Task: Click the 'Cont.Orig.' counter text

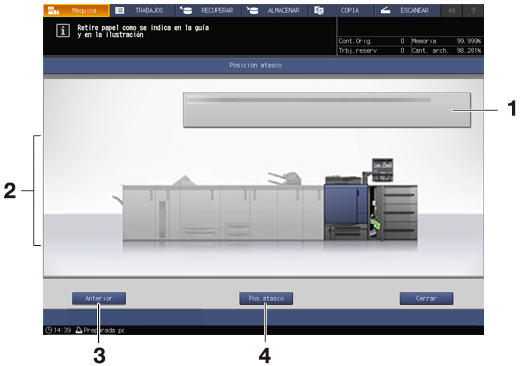Action: (355, 41)
